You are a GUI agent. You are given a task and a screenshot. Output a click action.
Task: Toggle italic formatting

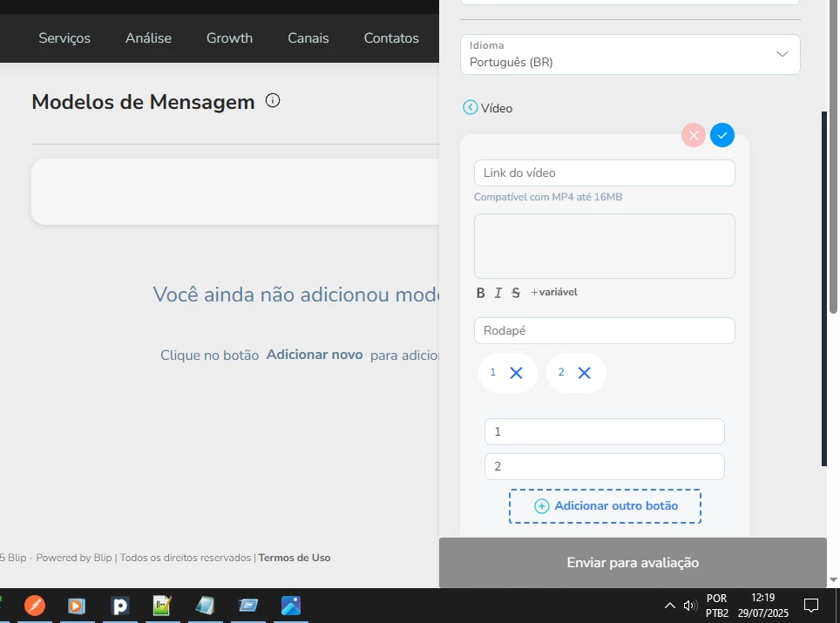[x=498, y=293]
